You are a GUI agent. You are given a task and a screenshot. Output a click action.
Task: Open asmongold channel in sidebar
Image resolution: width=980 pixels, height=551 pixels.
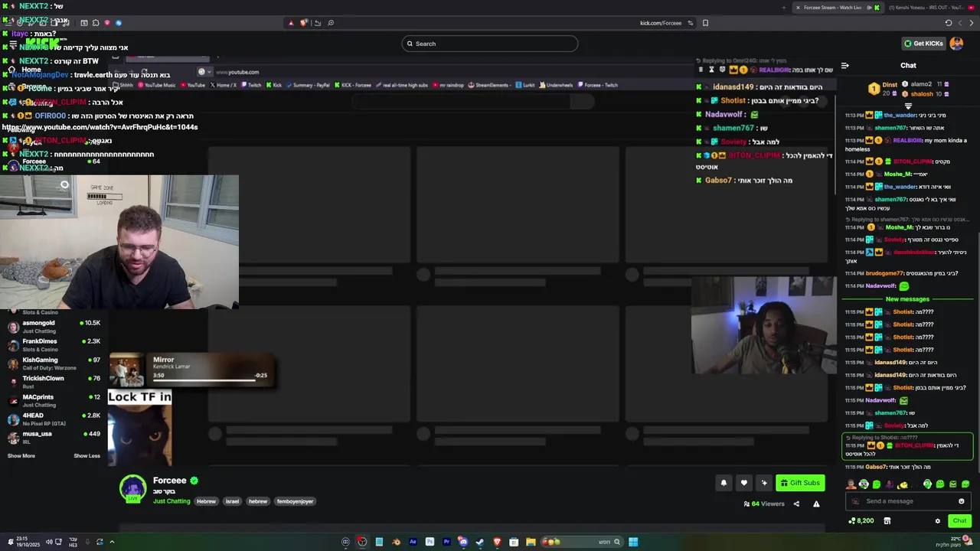[54, 326]
